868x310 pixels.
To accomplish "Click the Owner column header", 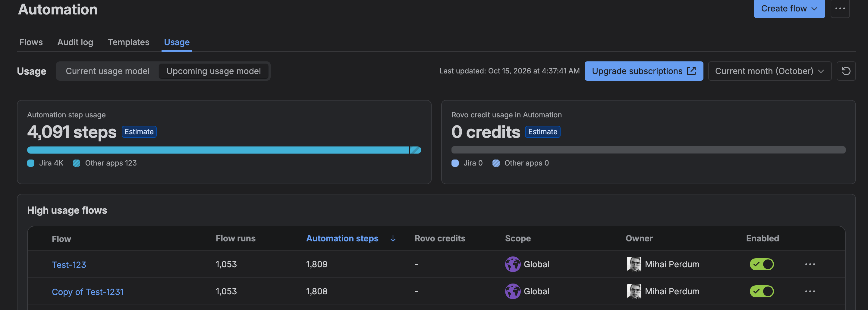I will (639, 239).
